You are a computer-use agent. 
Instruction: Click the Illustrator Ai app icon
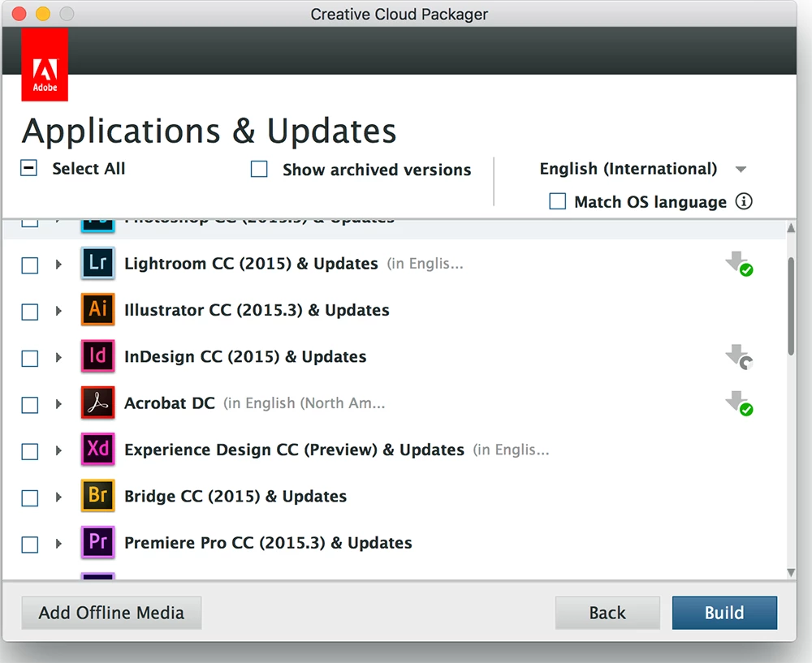point(98,309)
